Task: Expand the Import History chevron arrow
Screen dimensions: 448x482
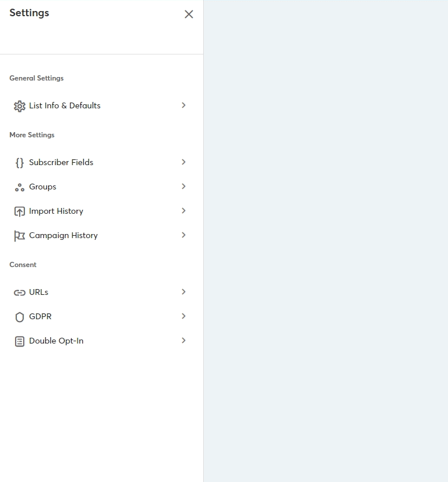Action: point(183,211)
